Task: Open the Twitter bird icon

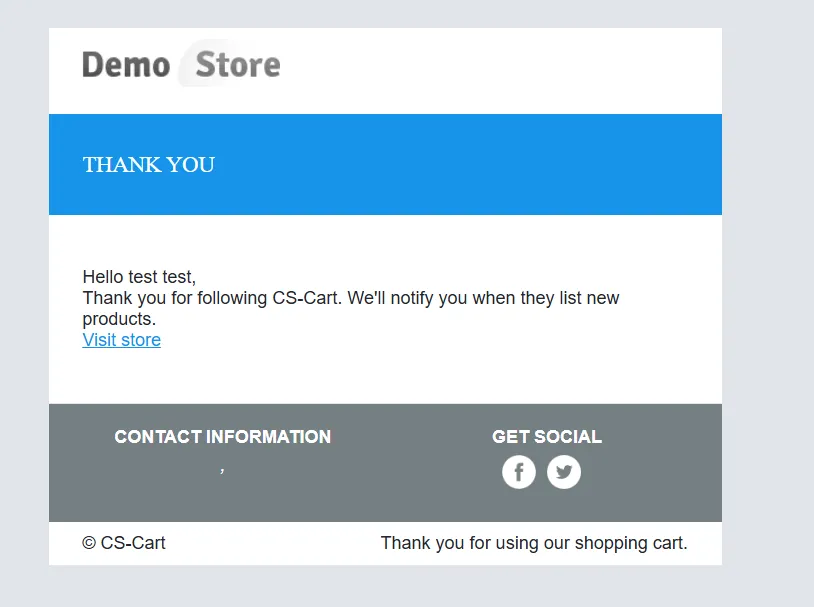Action: point(564,472)
